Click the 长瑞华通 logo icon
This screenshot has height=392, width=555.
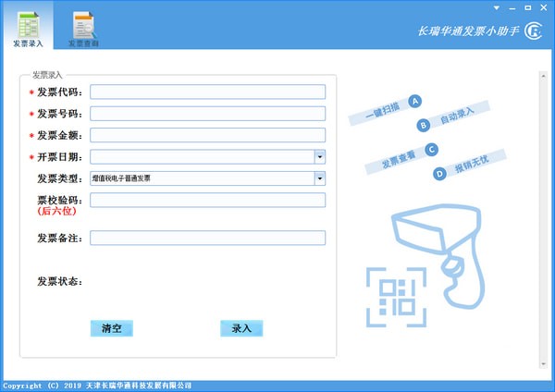pyautogui.click(x=533, y=32)
